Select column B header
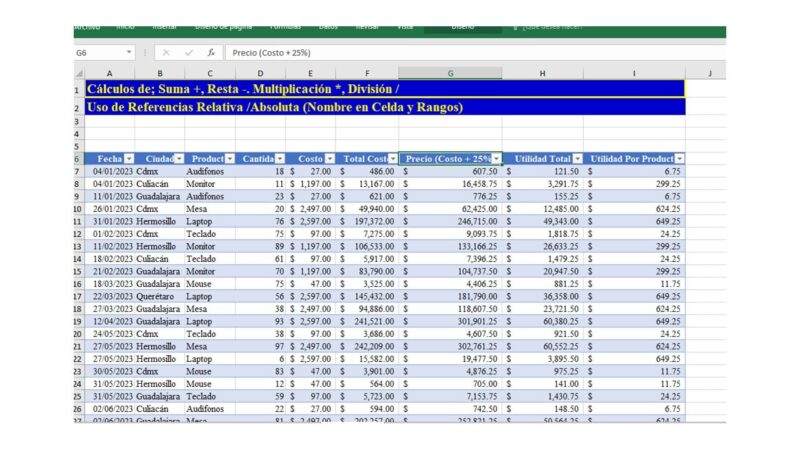 160,73
